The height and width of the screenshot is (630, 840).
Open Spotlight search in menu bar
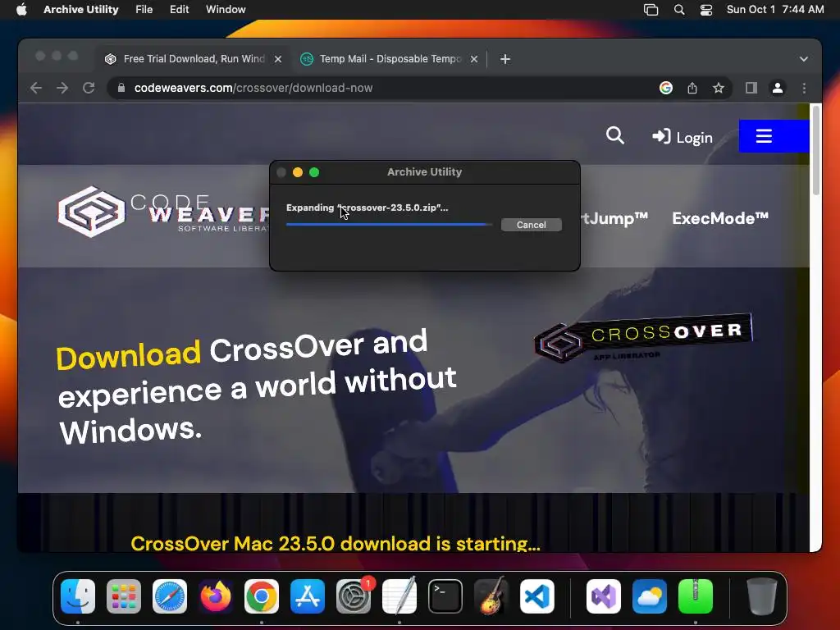678,10
